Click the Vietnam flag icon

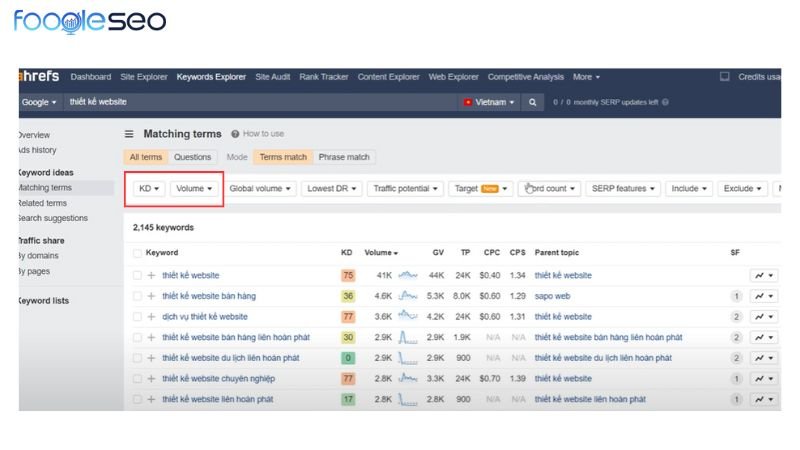[468, 102]
